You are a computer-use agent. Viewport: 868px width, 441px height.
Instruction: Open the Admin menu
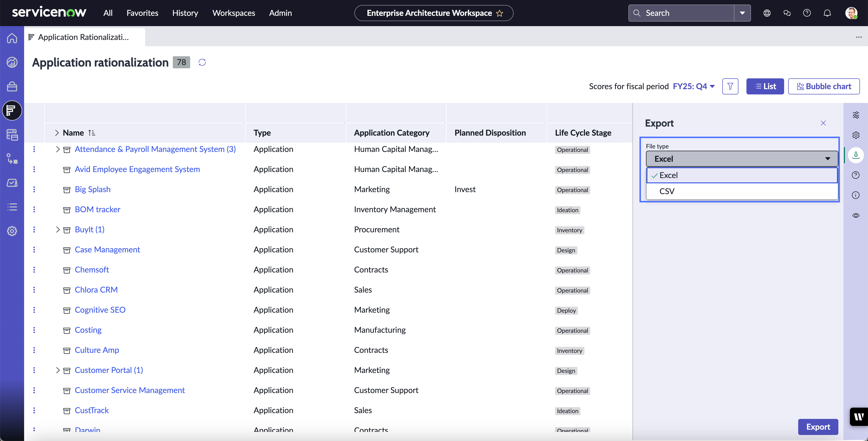(280, 13)
